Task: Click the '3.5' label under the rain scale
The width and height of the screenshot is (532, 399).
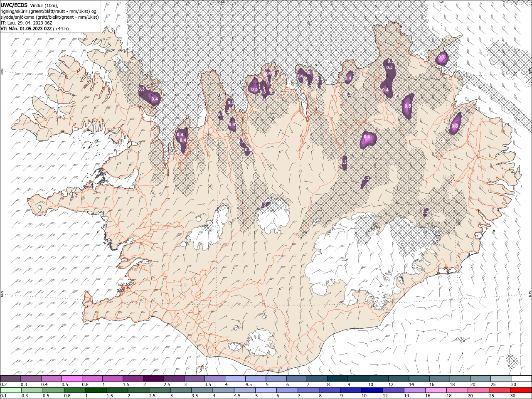Action: coord(195,396)
